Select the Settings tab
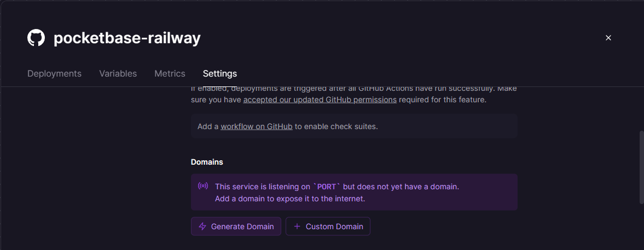This screenshot has height=250, width=644. (x=220, y=73)
